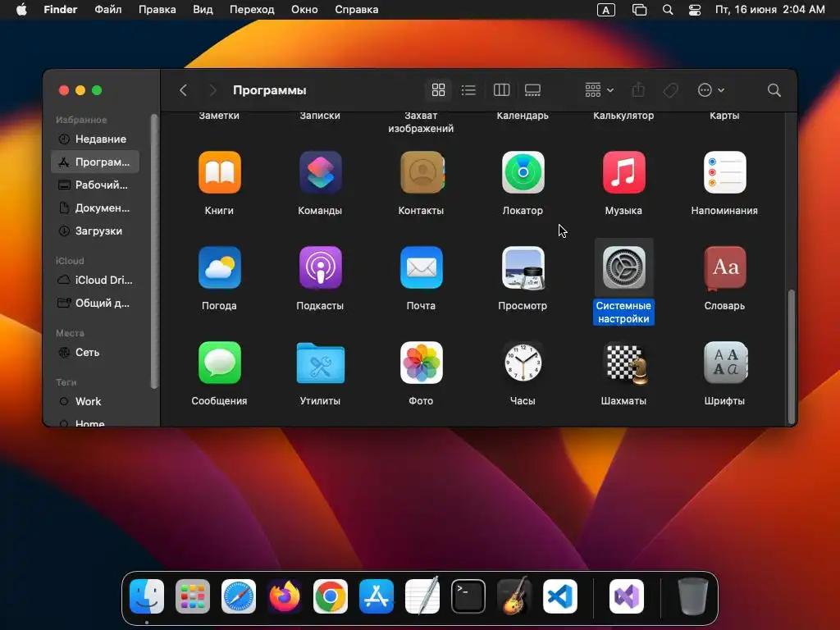
Task: Select the Preview (Просмотр) app icon
Action: coord(523,267)
